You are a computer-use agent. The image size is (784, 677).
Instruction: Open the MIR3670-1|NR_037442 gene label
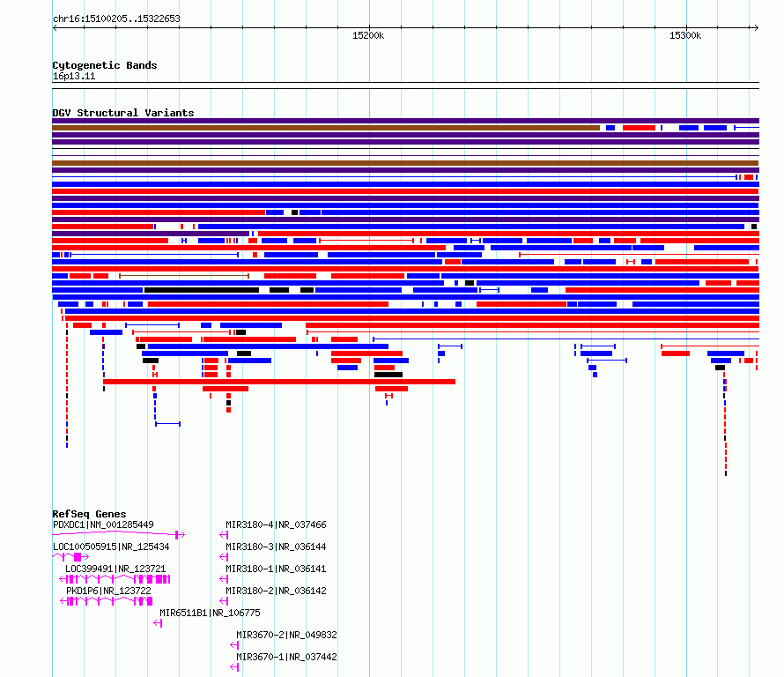coord(286,657)
